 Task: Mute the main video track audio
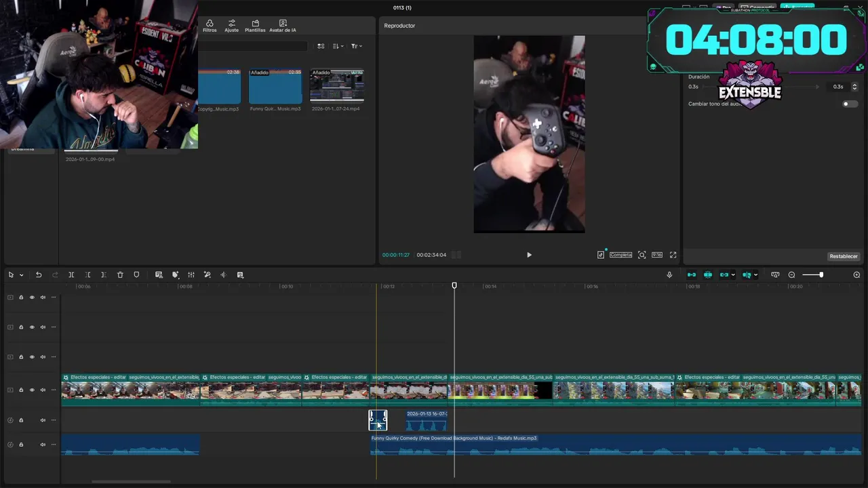[x=42, y=390]
